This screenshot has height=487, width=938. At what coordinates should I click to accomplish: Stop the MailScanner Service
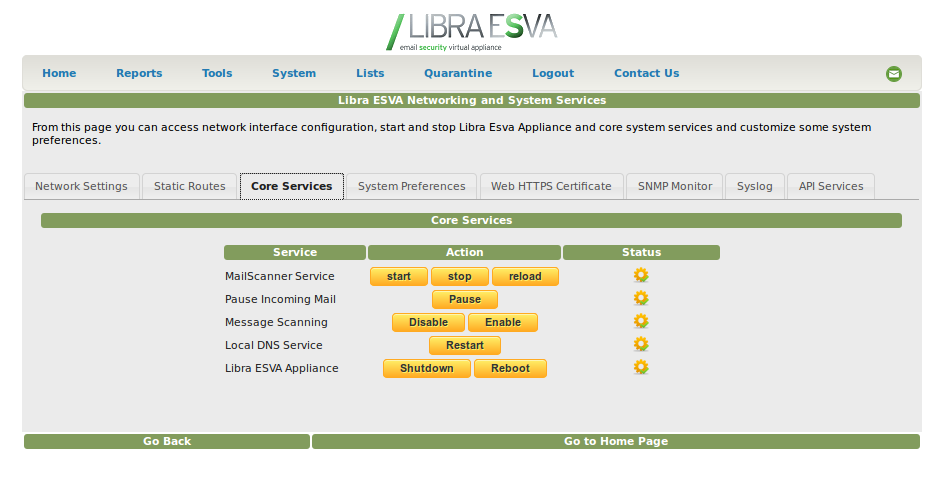(x=459, y=276)
